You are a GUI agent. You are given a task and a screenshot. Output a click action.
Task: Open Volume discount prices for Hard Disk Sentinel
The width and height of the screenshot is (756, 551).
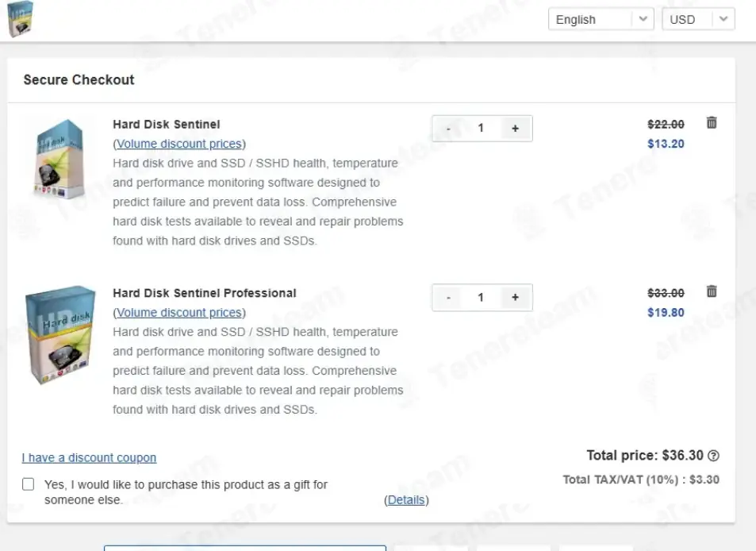[x=179, y=144]
